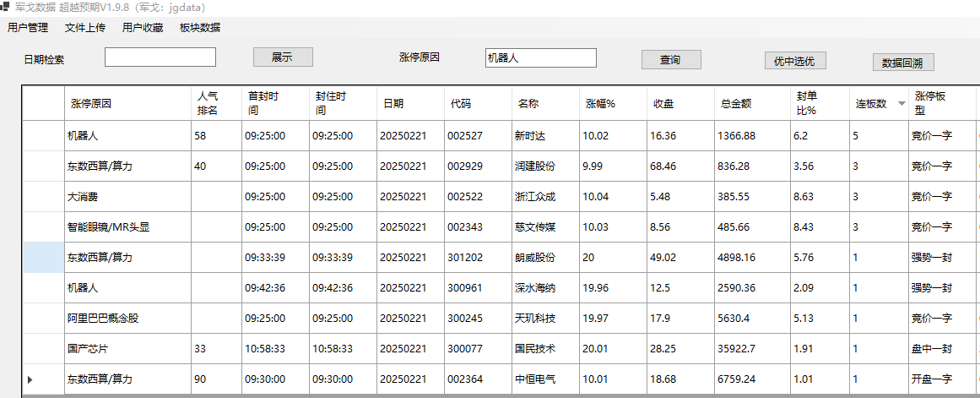Open the 文件上传 menu
The height and width of the screenshot is (398, 980).
click(x=85, y=28)
